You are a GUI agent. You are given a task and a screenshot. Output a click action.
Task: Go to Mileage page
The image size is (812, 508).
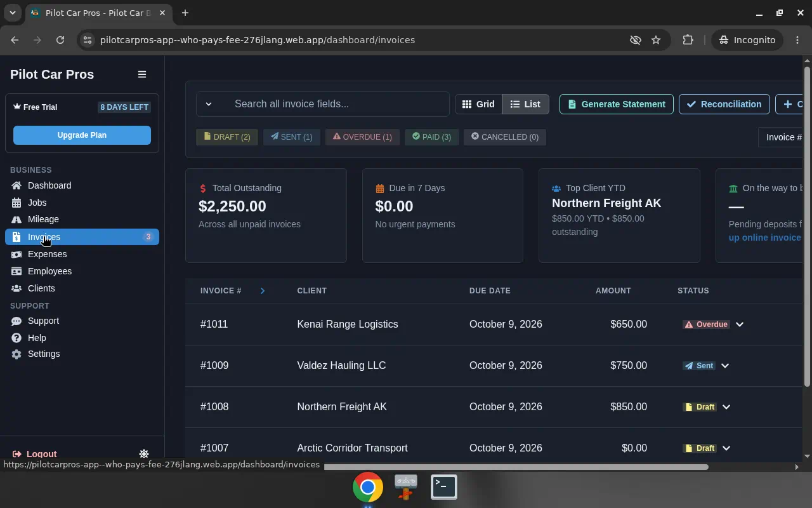coord(82,219)
